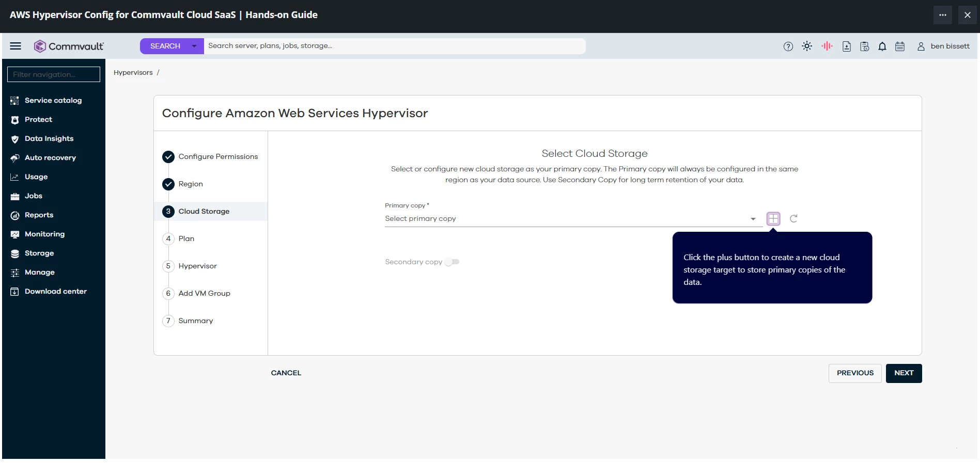Open the guide's three-dot options menu
Viewport: 980px width, 463px height.
[x=943, y=15]
